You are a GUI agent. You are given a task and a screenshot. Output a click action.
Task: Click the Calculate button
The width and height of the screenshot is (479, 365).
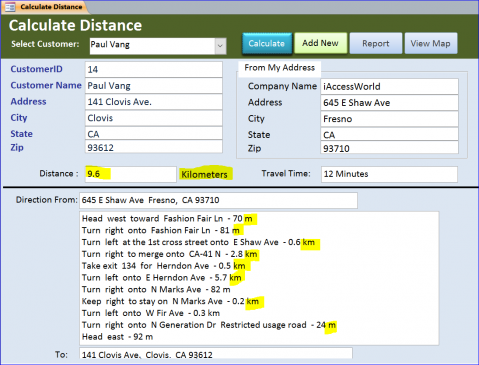267,43
